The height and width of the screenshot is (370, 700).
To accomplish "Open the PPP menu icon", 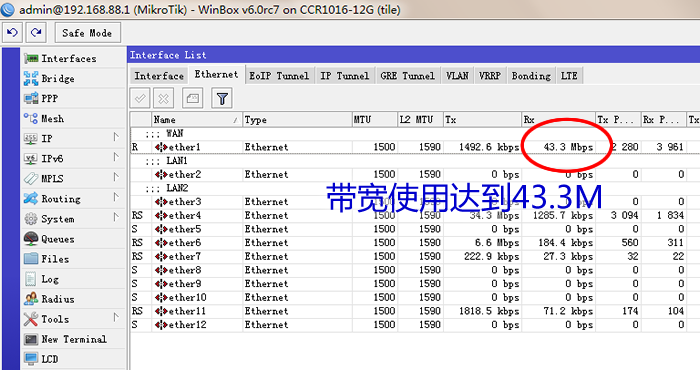I will pos(31,98).
